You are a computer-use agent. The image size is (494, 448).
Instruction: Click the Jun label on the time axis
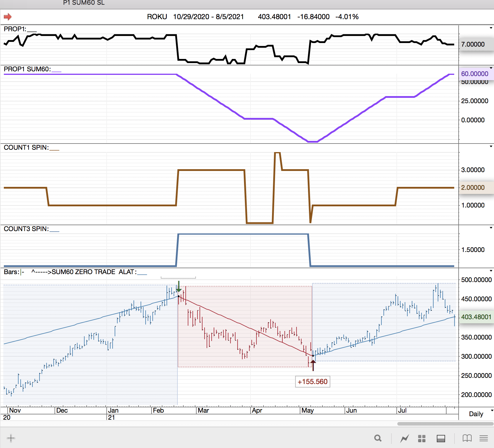point(351,410)
